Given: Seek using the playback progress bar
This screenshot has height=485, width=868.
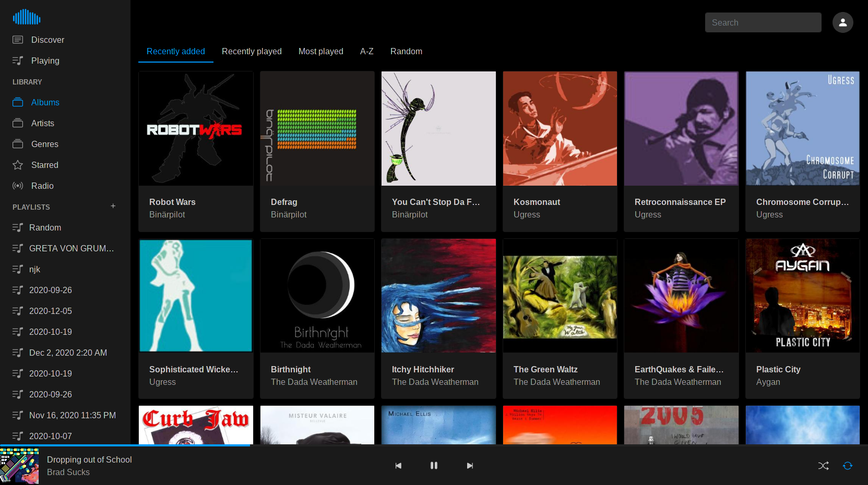Looking at the screenshot, I should pos(434,445).
